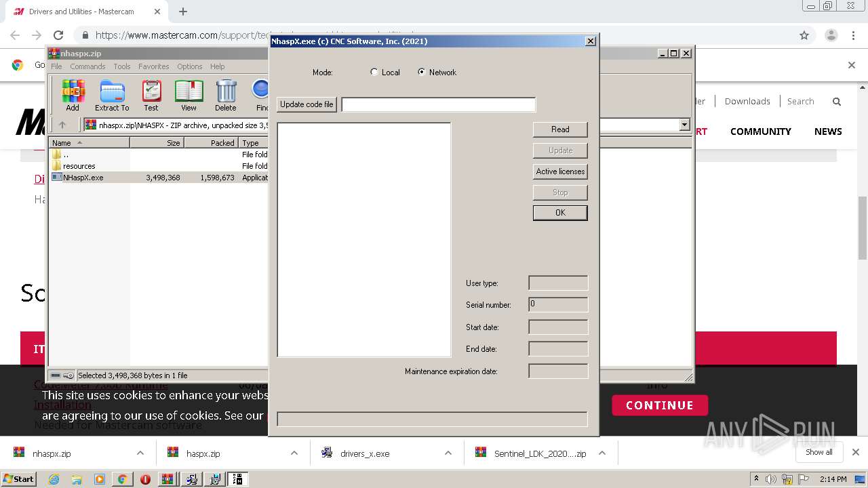Select the resources folder in WinRAR
Viewport: 868px width, 488px height.
point(159,166)
